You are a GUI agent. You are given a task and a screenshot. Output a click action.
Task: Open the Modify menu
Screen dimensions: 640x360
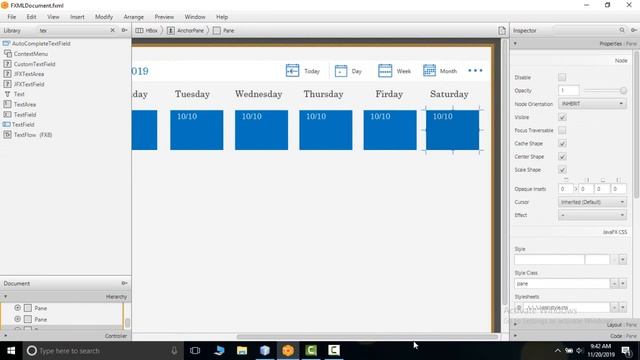pyautogui.click(x=104, y=17)
